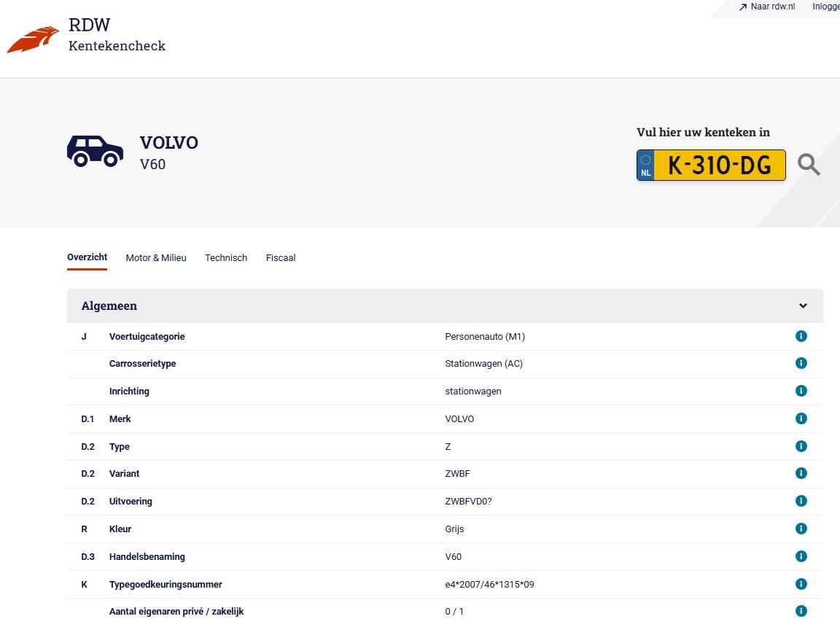This screenshot has width=840, height=627.
Task: Open info for Type row
Action: click(x=801, y=446)
